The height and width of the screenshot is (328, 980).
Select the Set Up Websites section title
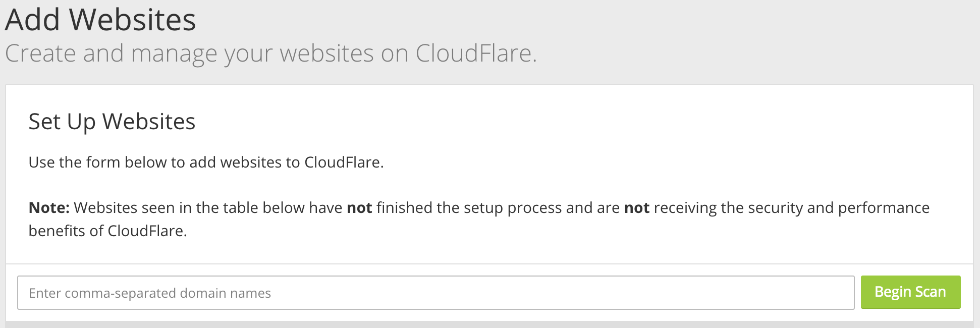coord(112,122)
